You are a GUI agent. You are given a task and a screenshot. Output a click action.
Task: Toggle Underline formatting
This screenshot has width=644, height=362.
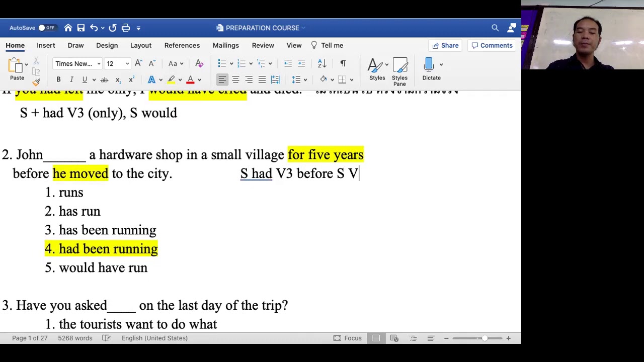coord(85,80)
